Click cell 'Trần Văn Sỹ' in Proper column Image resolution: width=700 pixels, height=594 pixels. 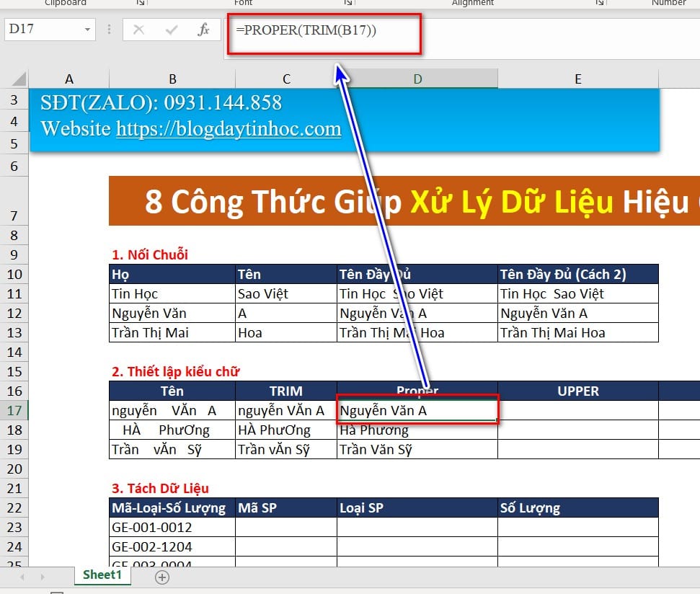tap(417, 449)
